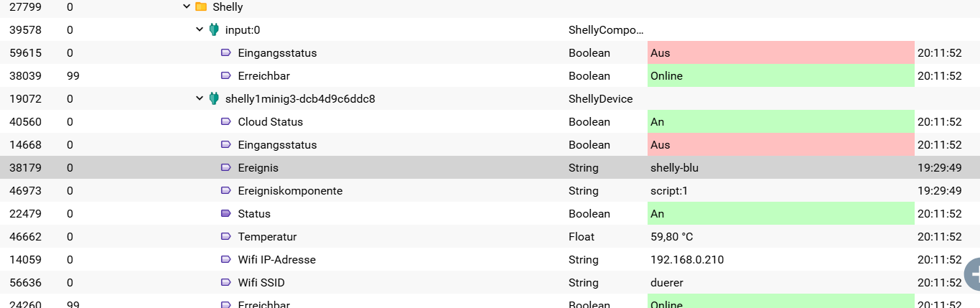The image size is (980, 308).
Task: Collapse the input:0 tree node
Action: point(200,30)
